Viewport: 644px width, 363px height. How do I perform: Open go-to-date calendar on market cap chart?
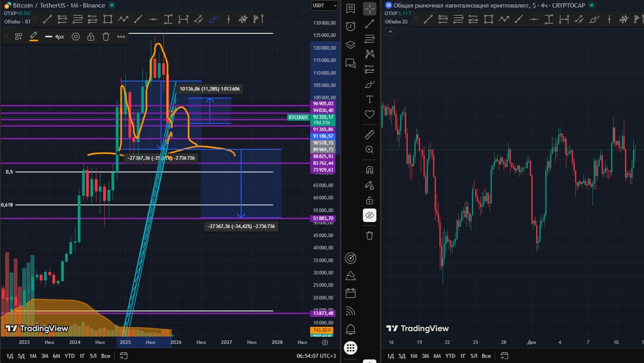click(504, 356)
